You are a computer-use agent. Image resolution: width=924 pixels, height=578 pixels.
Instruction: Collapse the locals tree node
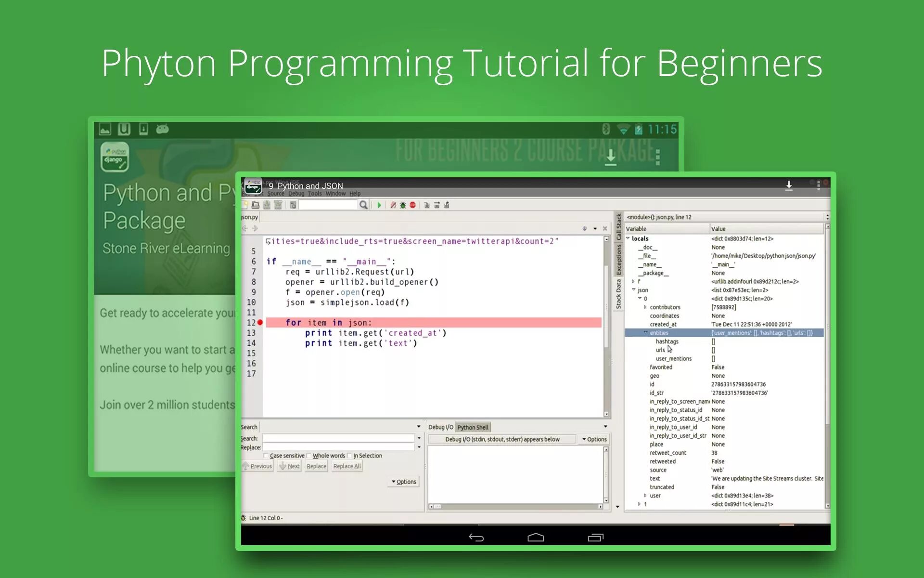coord(628,238)
